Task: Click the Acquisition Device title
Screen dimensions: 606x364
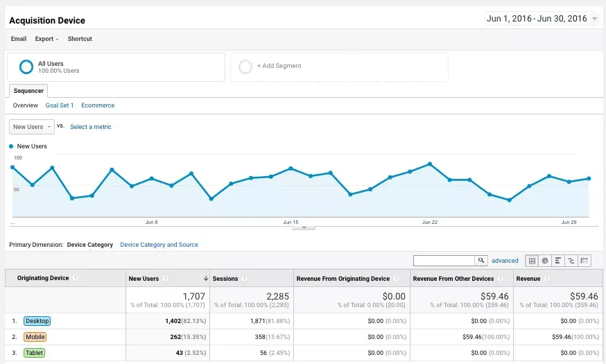Action: tap(47, 21)
